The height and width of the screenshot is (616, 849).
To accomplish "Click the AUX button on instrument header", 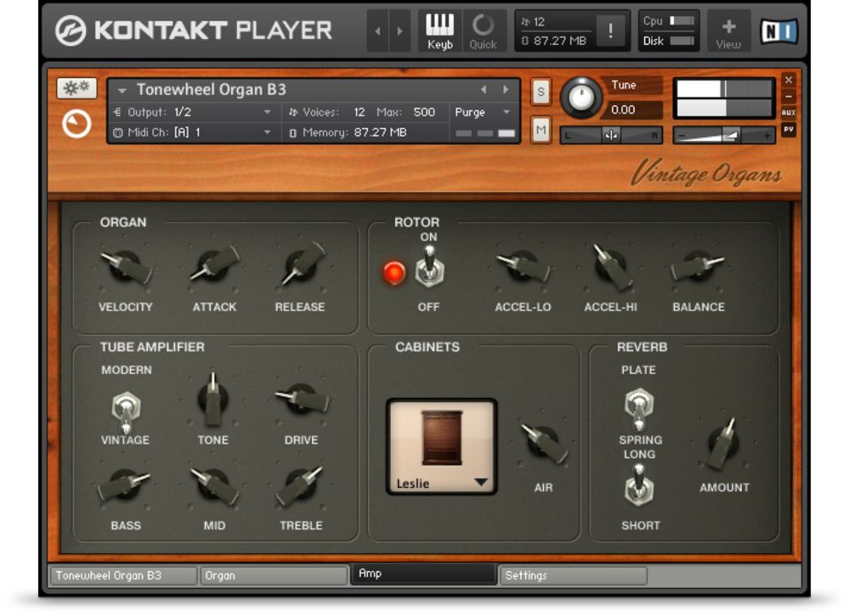I will tap(788, 113).
